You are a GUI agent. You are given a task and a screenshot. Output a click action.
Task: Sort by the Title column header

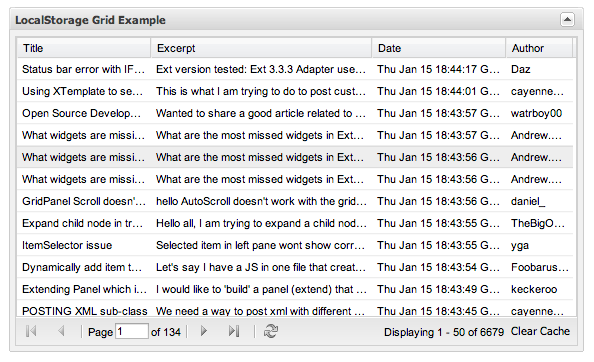coord(84,48)
